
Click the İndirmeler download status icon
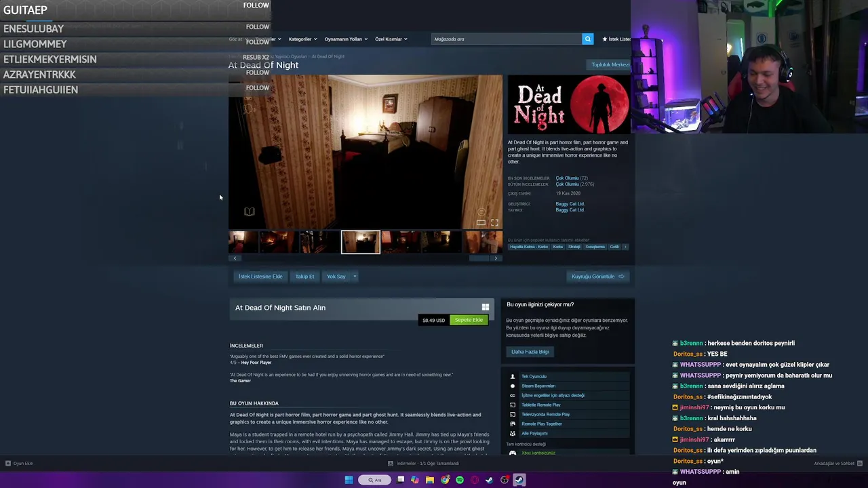coord(391,464)
